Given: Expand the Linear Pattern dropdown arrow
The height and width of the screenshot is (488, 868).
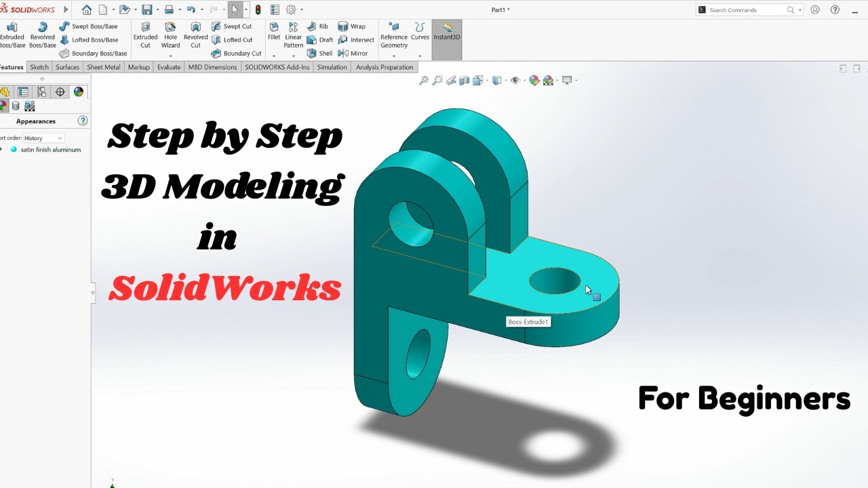Looking at the screenshot, I should coord(294,56).
